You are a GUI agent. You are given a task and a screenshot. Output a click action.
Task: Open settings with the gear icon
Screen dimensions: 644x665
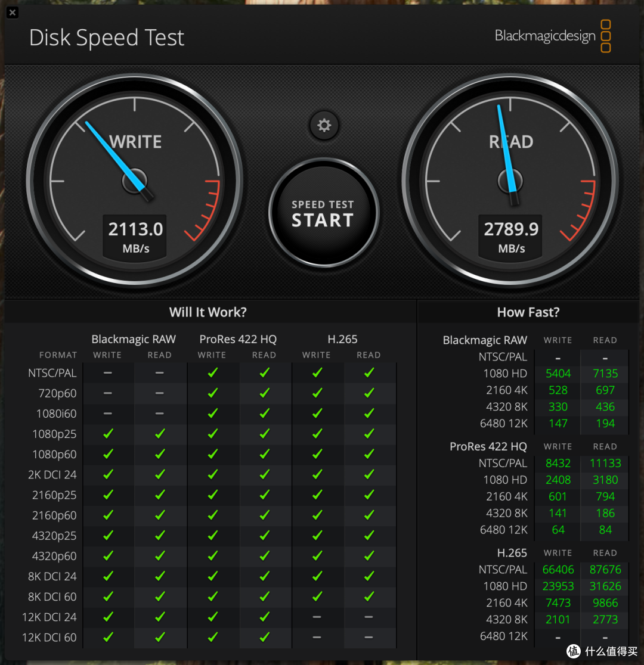(324, 126)
